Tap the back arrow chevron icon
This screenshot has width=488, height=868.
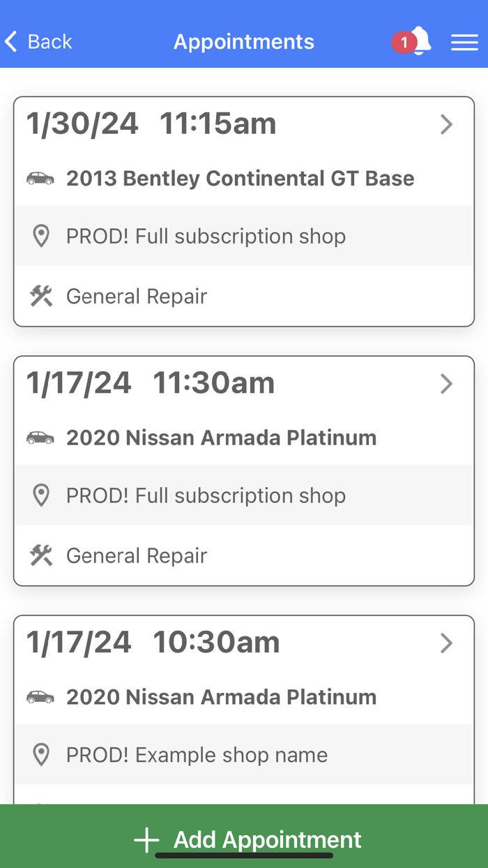click(10, 41)
